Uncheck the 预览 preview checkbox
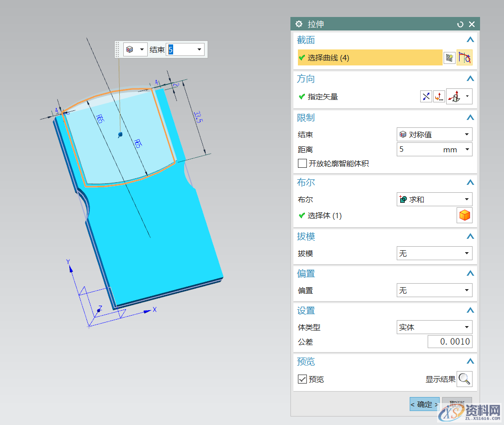This screenshot has height=425, width=504. 302,379
